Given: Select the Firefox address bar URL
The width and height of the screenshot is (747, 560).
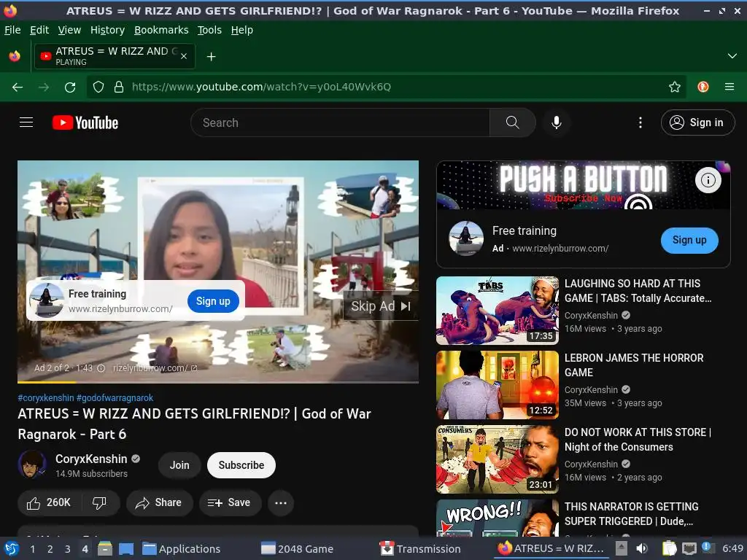Looking at the screenshot, I should [261, 87].
